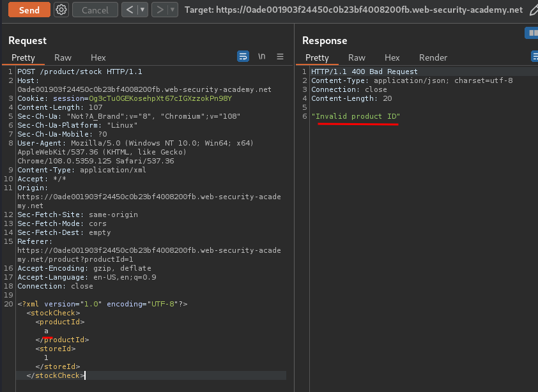Viewport: 538px width, 392px height.
Task: Open the back history dropdown arrow
Action: tap(142, 10)
